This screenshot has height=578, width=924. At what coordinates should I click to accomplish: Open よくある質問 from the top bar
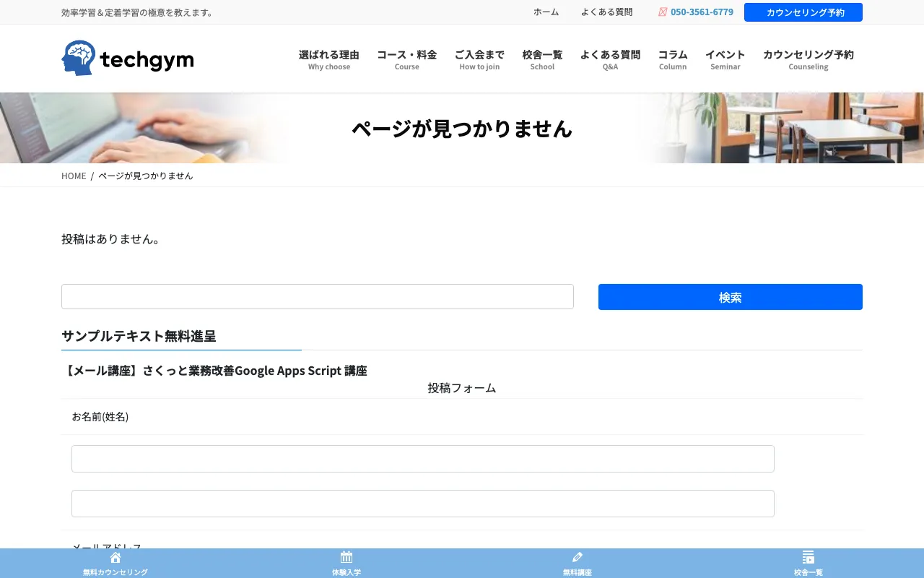coord(606,12)
